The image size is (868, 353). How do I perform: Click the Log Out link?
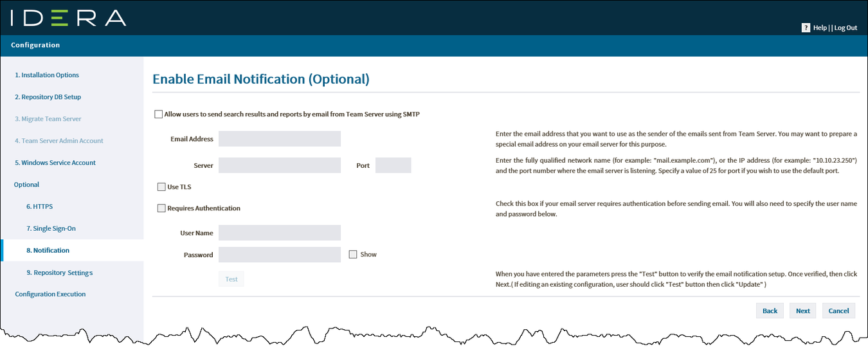point(845,28)
